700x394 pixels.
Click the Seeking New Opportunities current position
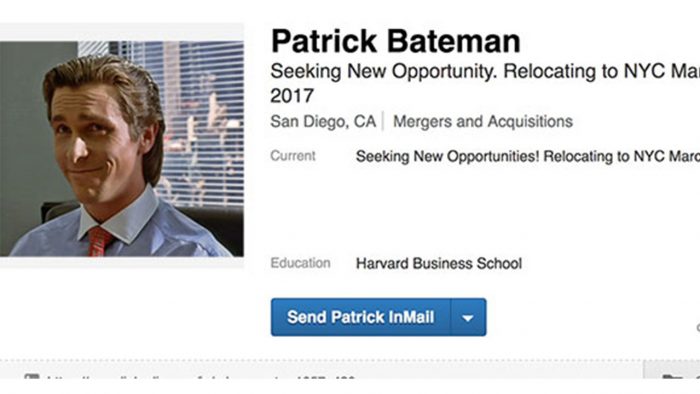click(528, 156)
